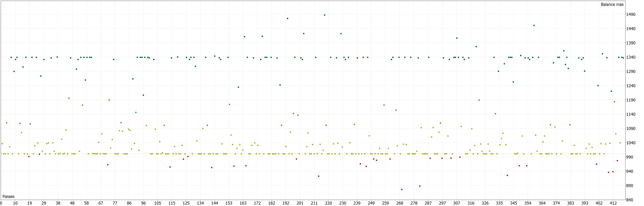Click pass number 125 on horizontal axis
644x206 pixels.
pyautogui.click(x=186, y=203)
